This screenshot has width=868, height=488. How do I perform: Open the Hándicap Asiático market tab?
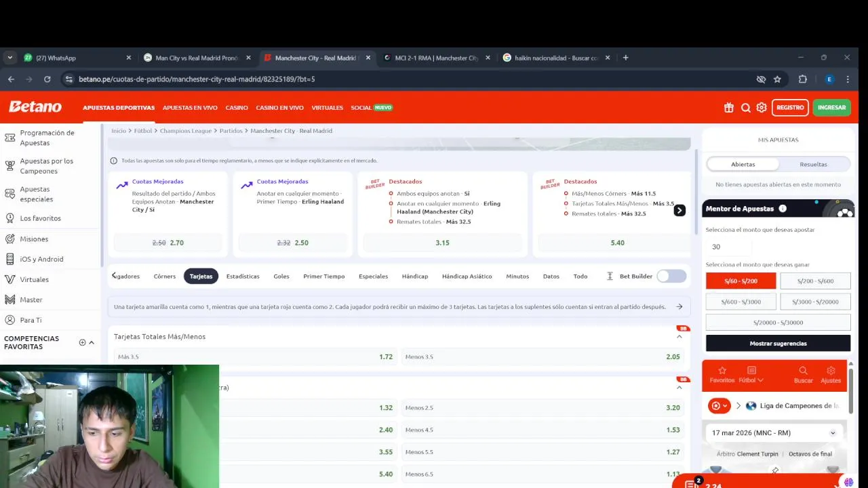(467, 277)
